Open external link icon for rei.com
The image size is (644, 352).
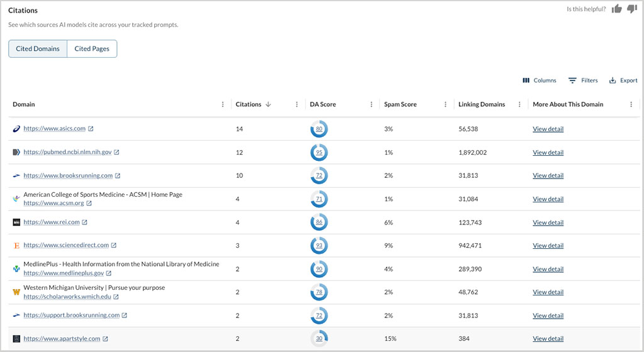coord(85,222)
